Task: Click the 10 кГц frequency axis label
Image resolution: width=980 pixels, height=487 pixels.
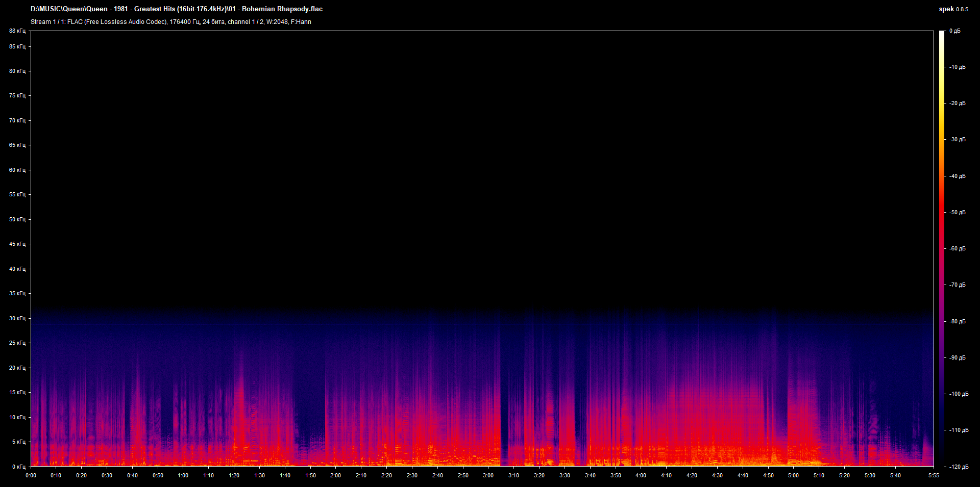Action: tap(17, 418)
